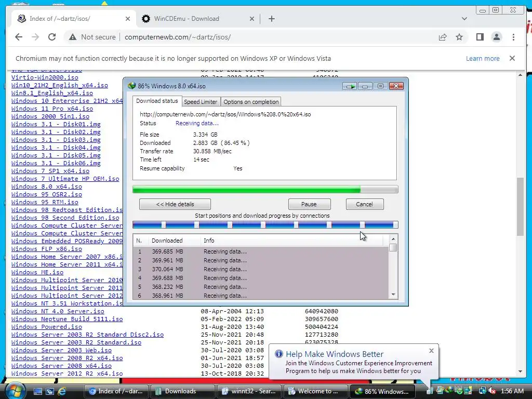
Task: Click the Not secure warning icon
Action: pyautogui.click(x=73, y=37)
